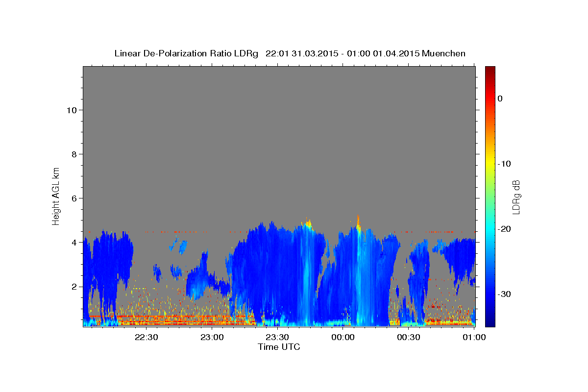Click the colorbar value -30
The image size is (588, 392).
[505, 294]
